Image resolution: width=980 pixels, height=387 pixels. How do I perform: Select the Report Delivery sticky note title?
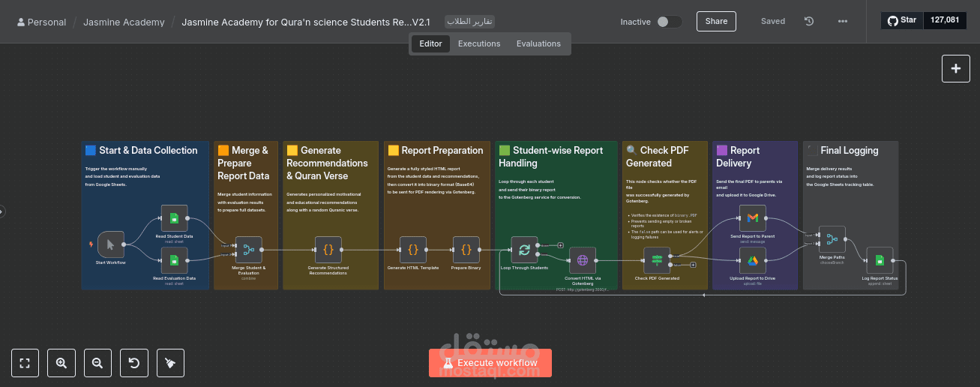click(x=738, y=157)
